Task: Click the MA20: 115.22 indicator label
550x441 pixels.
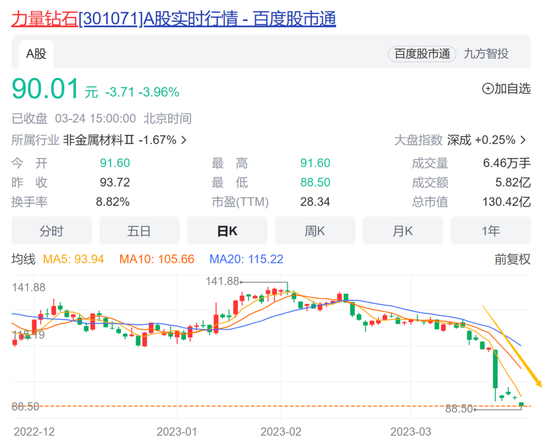Action: point(246,259)
